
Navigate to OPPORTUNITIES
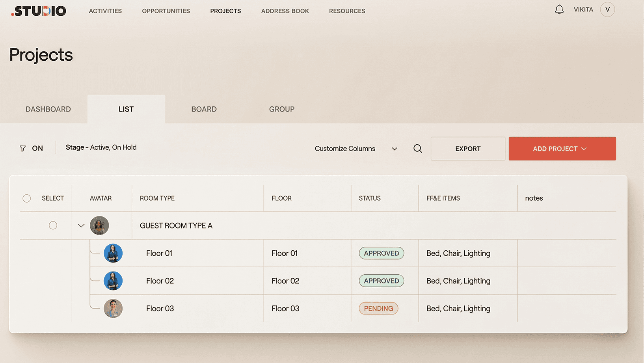click(x=166, y=11)
